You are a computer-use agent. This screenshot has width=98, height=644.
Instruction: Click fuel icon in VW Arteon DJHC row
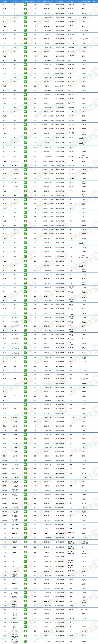click(x=25, y=524)
